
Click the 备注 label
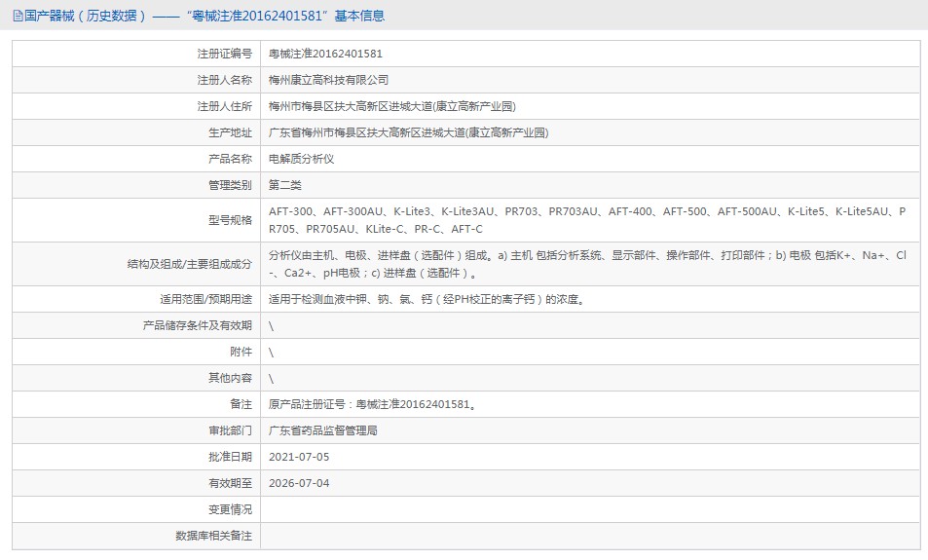(x=241, y=404)
